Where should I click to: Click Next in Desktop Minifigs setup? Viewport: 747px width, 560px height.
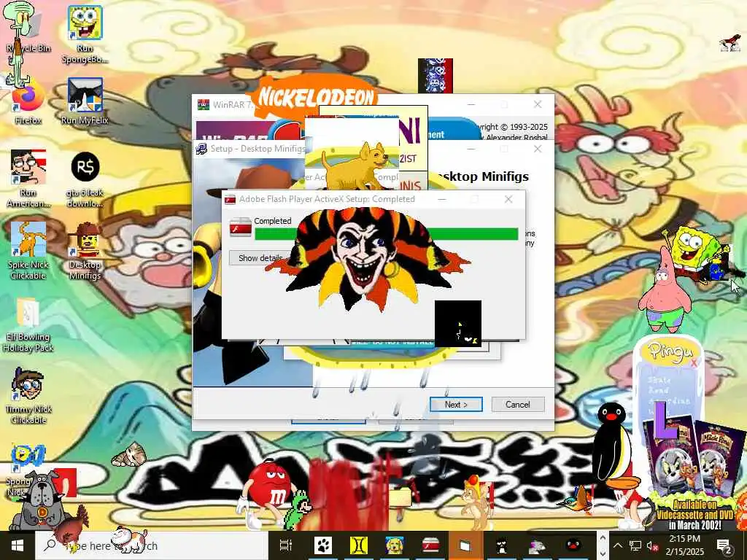[456, 404]
